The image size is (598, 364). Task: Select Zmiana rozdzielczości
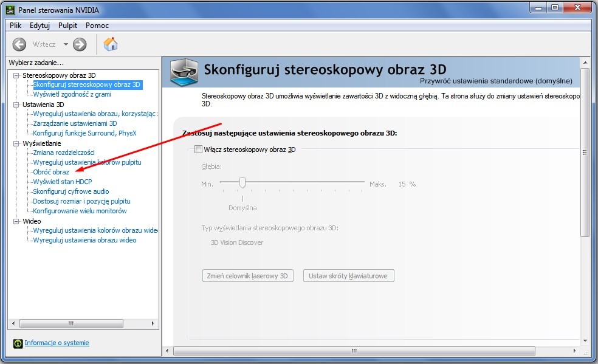[x=64, y=153]
